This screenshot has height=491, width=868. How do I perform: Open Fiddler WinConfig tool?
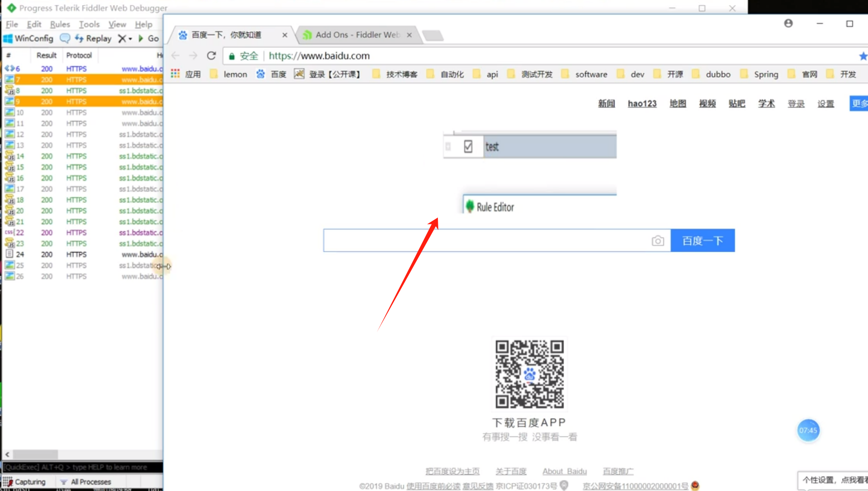click(x=28, y=39)
